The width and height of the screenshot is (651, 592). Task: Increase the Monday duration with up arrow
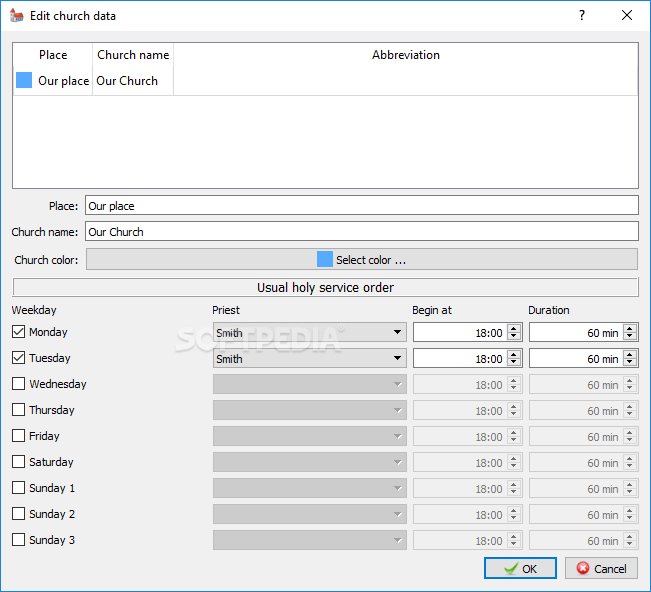click(630, 328)
